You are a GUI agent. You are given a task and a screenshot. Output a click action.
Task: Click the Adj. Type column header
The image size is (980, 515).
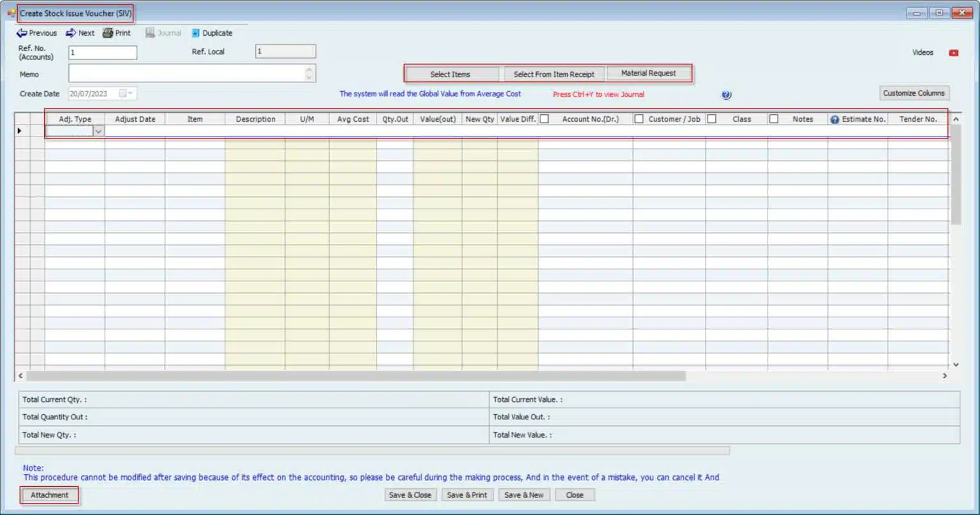point(75,119)
